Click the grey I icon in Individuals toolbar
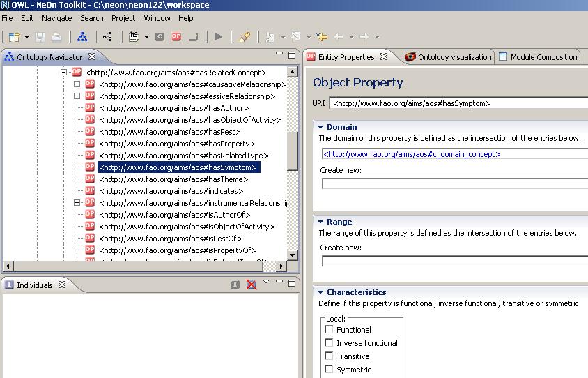Screen dimensions: 588x378 point(235,285)
